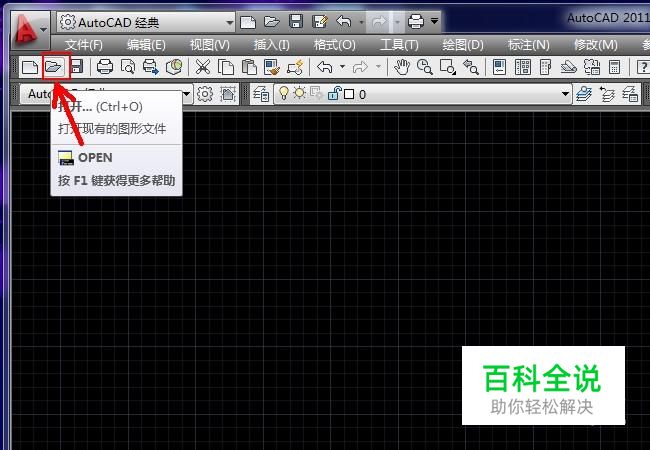
Task: Open the 标注(N) menu
Action: pos(529,44)
